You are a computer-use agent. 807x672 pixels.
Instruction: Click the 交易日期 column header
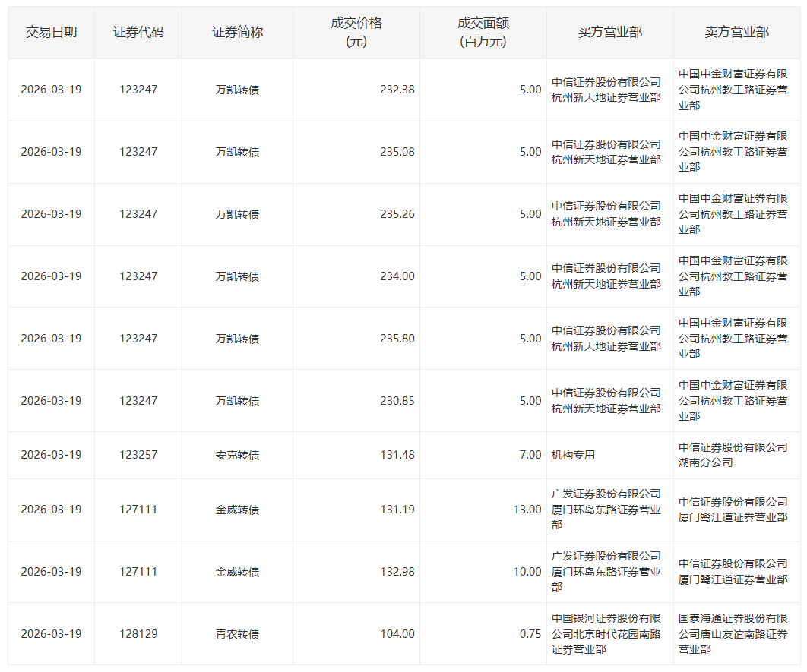[51, 33]
